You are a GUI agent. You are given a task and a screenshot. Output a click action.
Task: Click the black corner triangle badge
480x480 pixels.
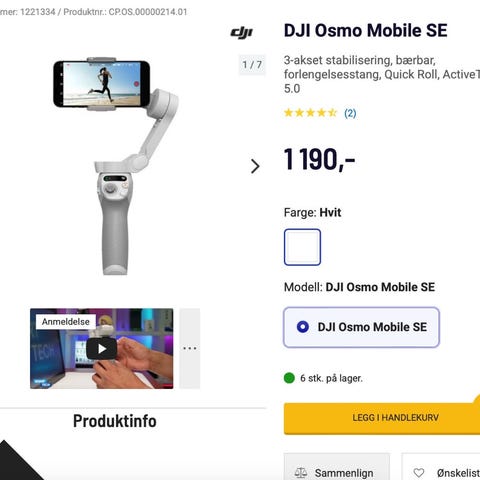click(15, 463)
